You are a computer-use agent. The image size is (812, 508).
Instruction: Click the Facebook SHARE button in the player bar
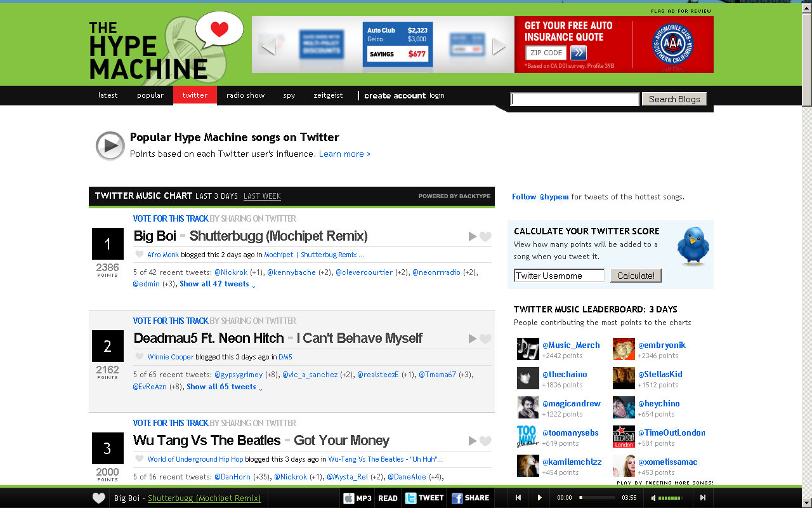click(x=470, y=498)
